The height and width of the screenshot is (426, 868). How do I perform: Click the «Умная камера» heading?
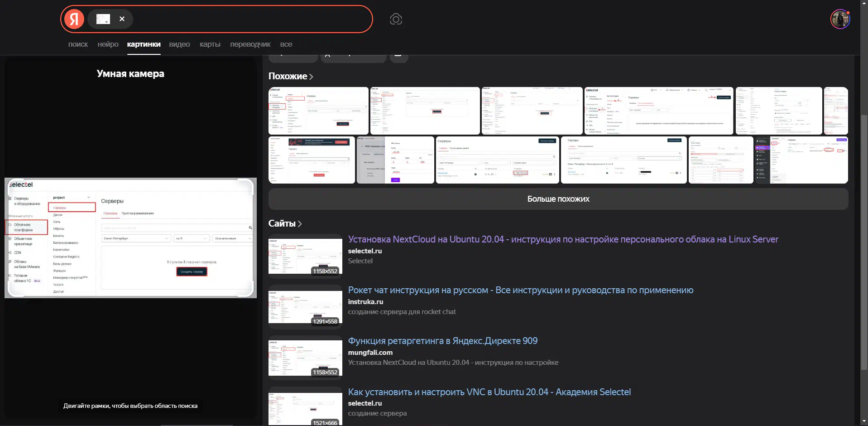130,74
